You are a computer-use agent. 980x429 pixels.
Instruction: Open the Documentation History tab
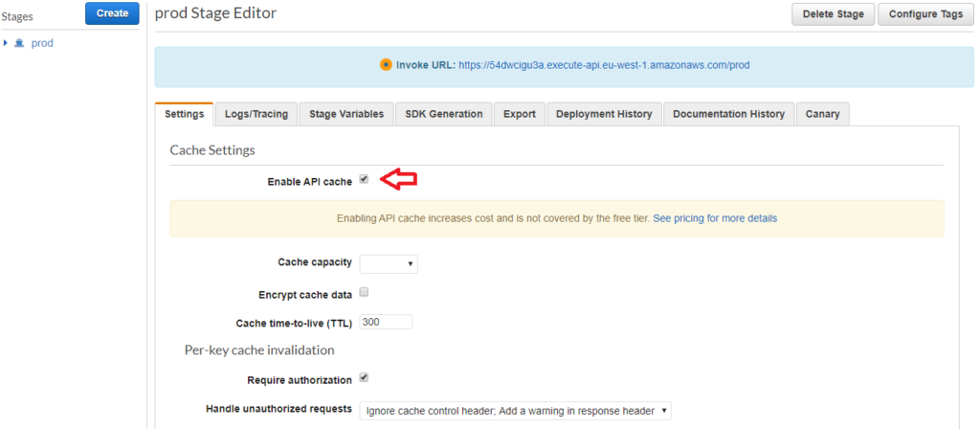[x=728, y=114]
